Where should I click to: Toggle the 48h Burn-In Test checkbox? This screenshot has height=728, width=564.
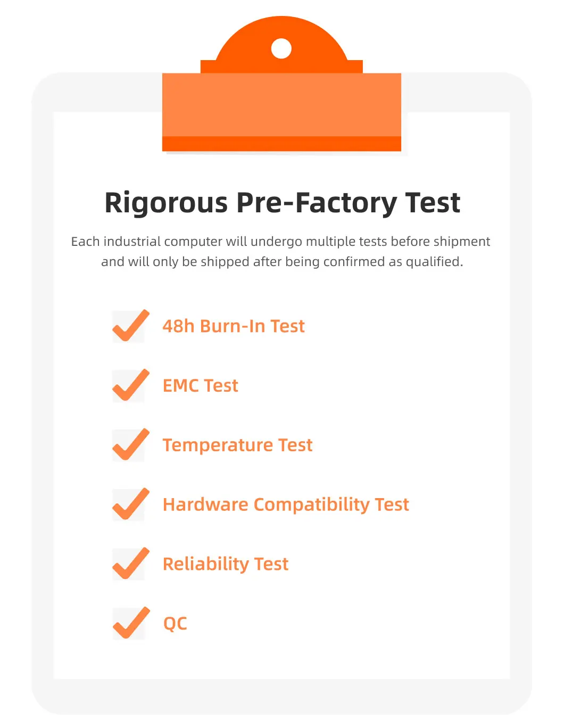(x=129, y=327)
